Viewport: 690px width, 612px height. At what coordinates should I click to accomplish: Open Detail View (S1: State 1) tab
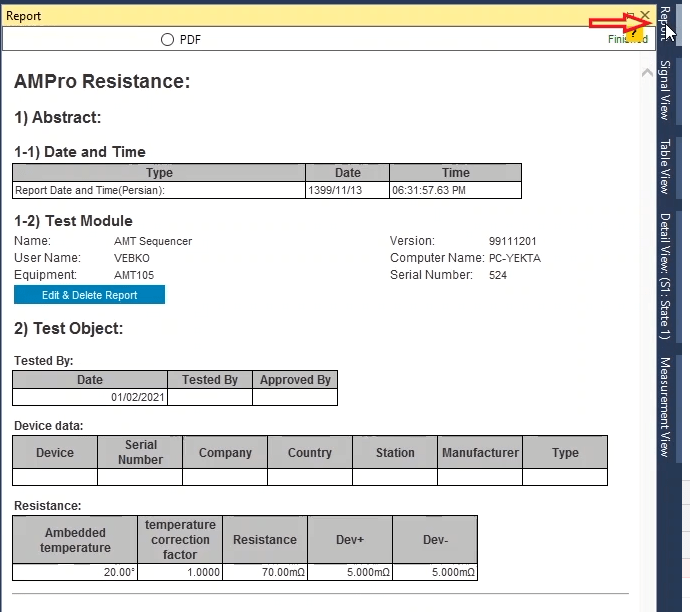(x=665, y=276)
